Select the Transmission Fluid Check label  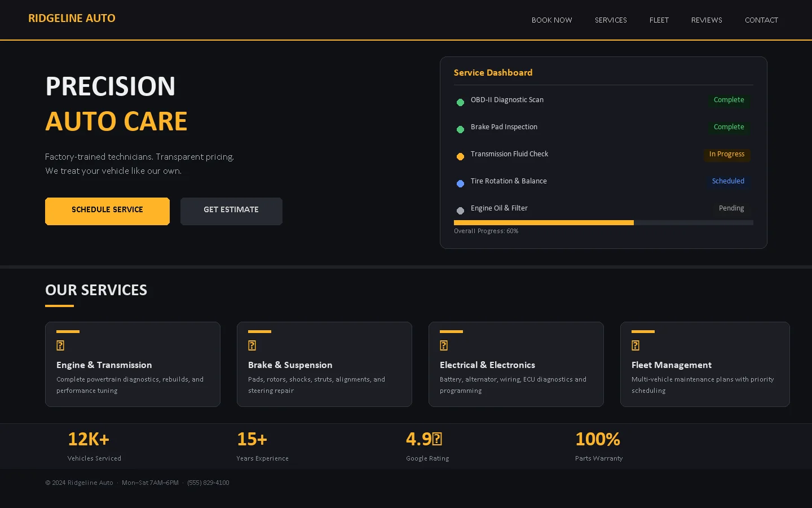point(509,154)
